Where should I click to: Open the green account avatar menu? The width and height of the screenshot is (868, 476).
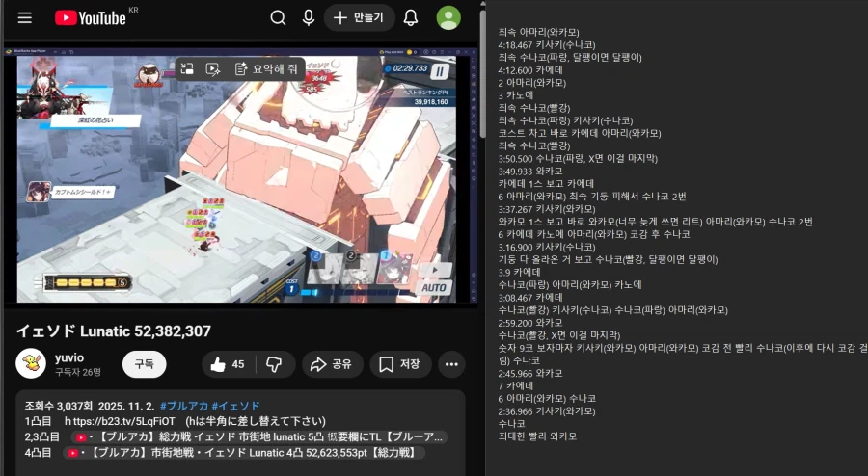click(x=448, y=17)
